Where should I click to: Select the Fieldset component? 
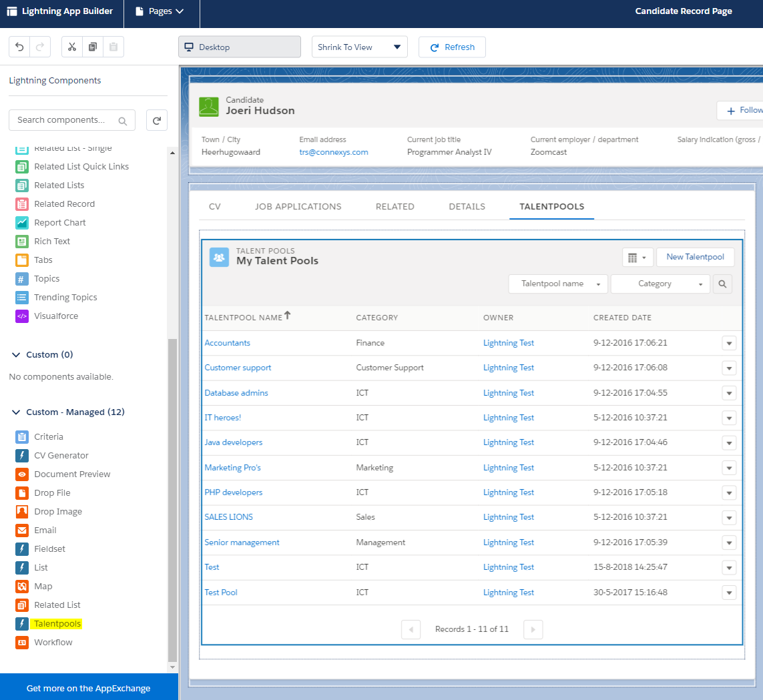[41, 549]
